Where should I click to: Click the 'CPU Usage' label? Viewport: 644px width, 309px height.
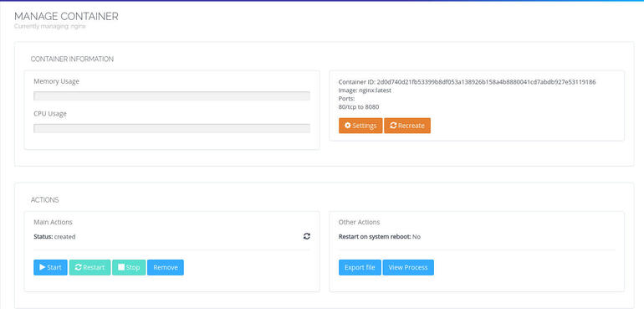[x=50, y=114]
